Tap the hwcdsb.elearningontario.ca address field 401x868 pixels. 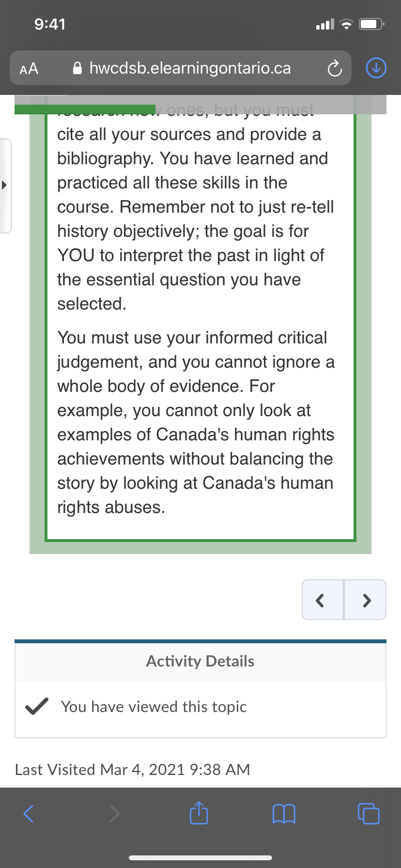coord(190,68)
